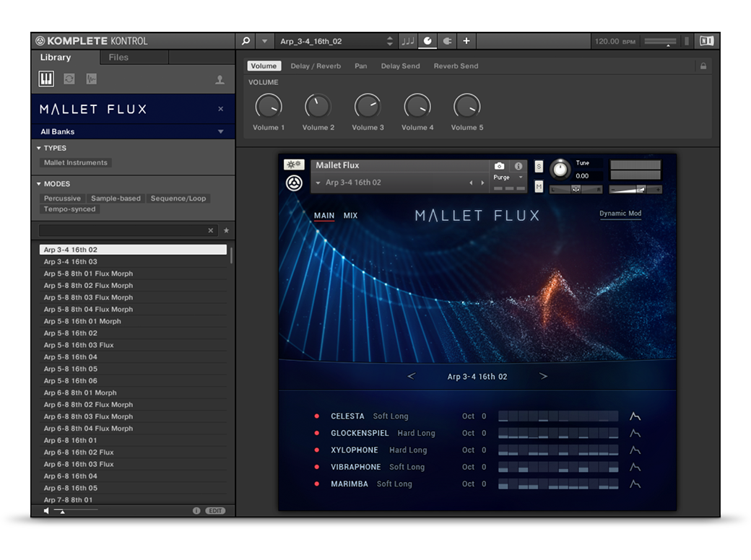Image resolution: width=751 pixels, height=560 pixels.
Task: Open envelope shape icon for Celesta
Action: [x=635, y=416]
